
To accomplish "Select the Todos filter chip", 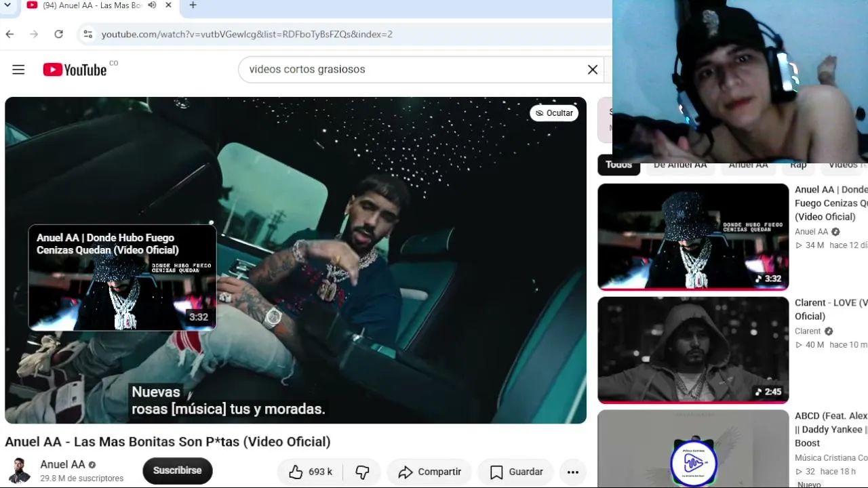I will (618, 165).
